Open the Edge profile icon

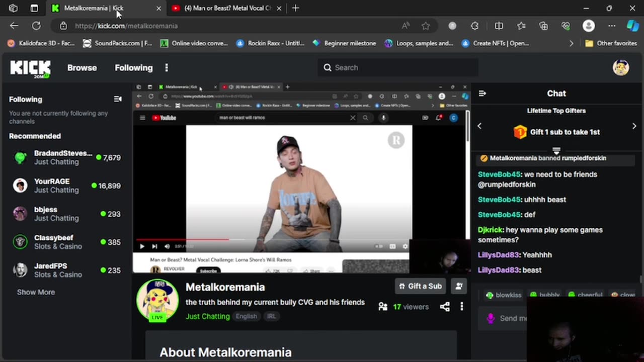pyautogui.click(x=589, y=26)
